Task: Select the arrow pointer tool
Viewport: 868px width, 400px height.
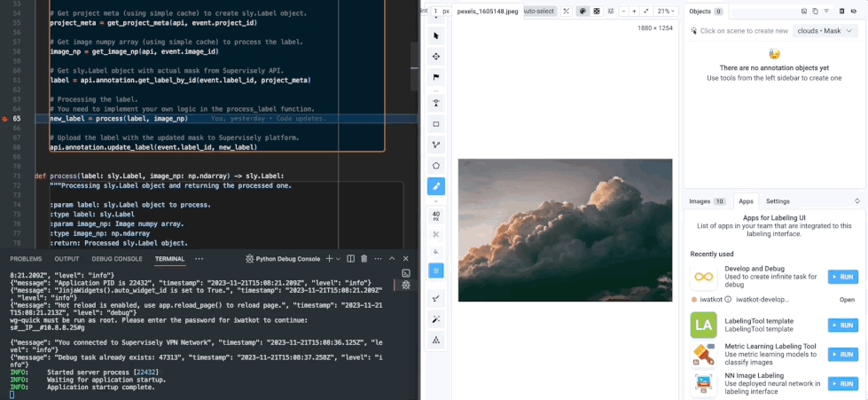Action: pyautogui.click(x=436, y=36)
